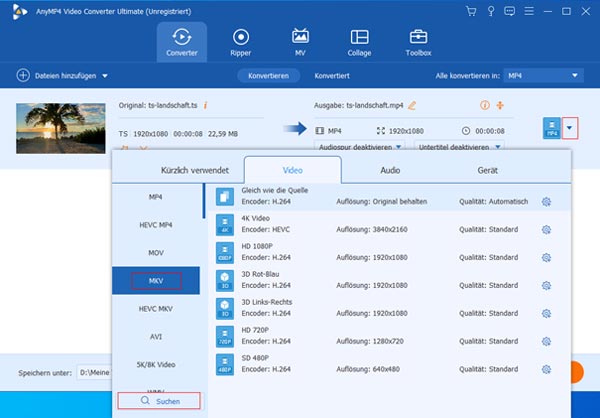
Task: Choose the 3D Links-Rechts preset icon
Action: [225, 309]
